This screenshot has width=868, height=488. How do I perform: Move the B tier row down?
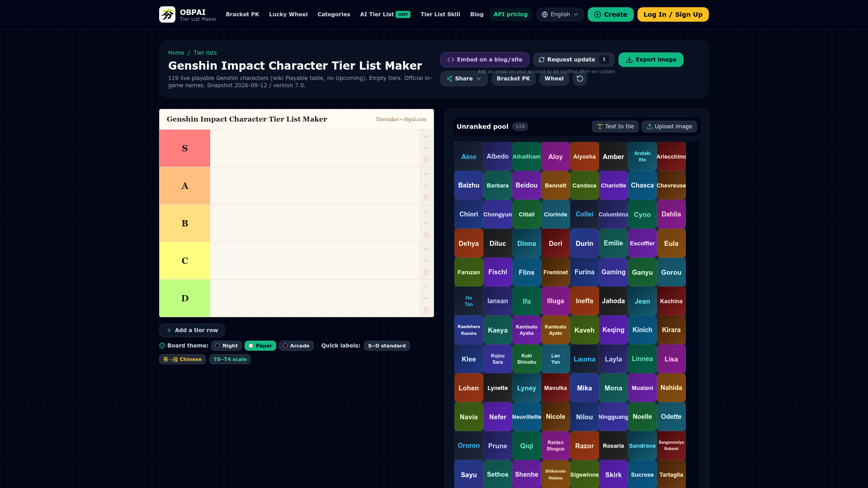tap(426, 223)
